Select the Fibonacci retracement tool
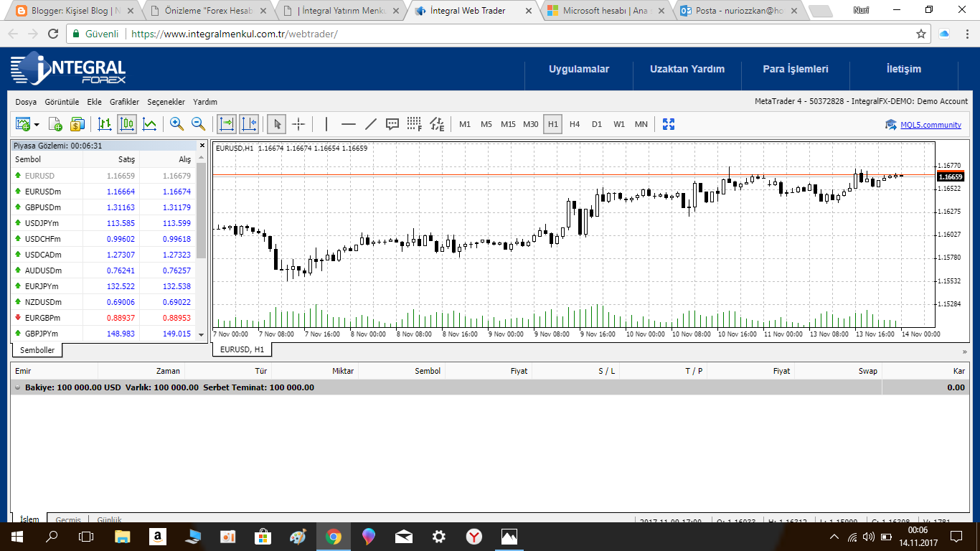The width and height of the screenshot is (980, 551). click(x=415, y=124)
